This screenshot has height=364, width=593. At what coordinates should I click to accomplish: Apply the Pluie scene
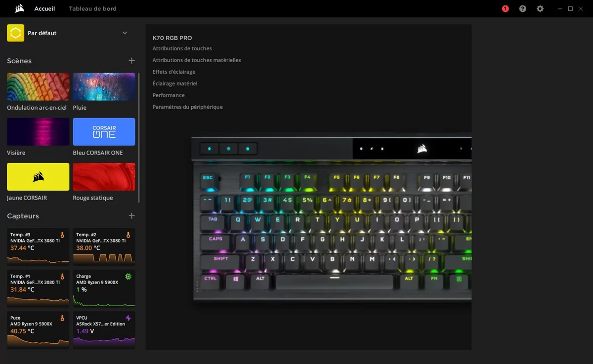(104, 87)
